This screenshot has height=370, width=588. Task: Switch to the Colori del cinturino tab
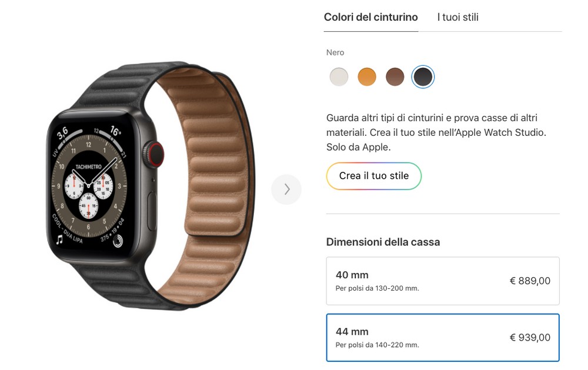371,17
